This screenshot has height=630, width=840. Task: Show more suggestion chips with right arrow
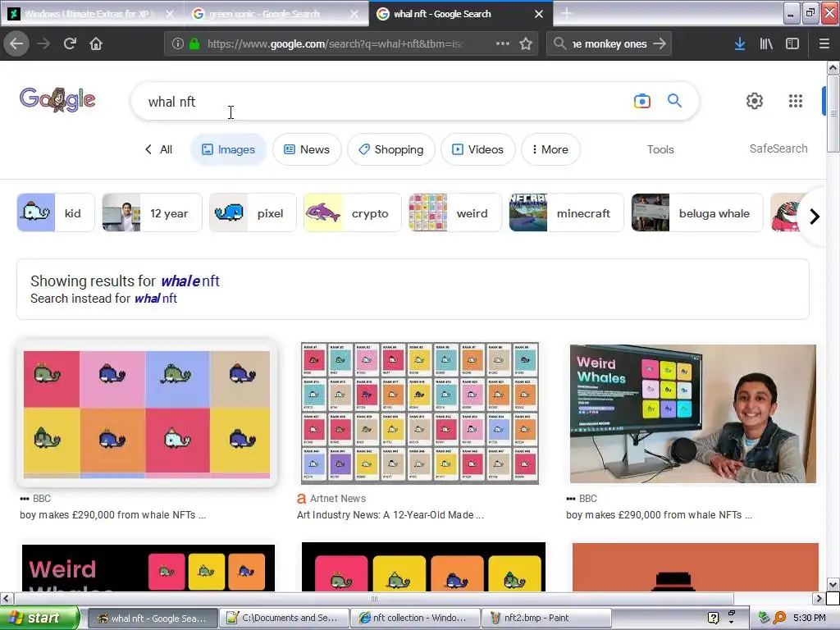click(x=815, y=217)
